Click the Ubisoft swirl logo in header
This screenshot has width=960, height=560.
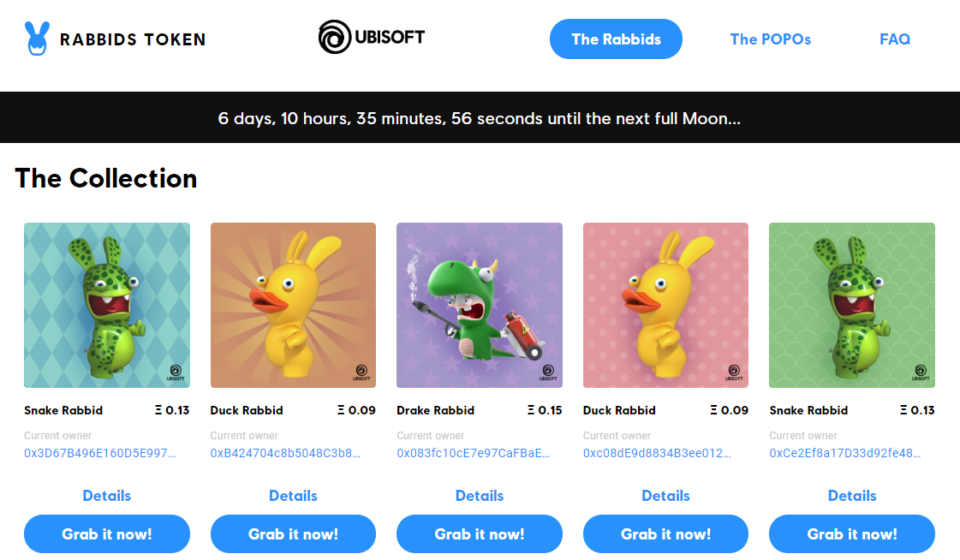click(334, 38)
